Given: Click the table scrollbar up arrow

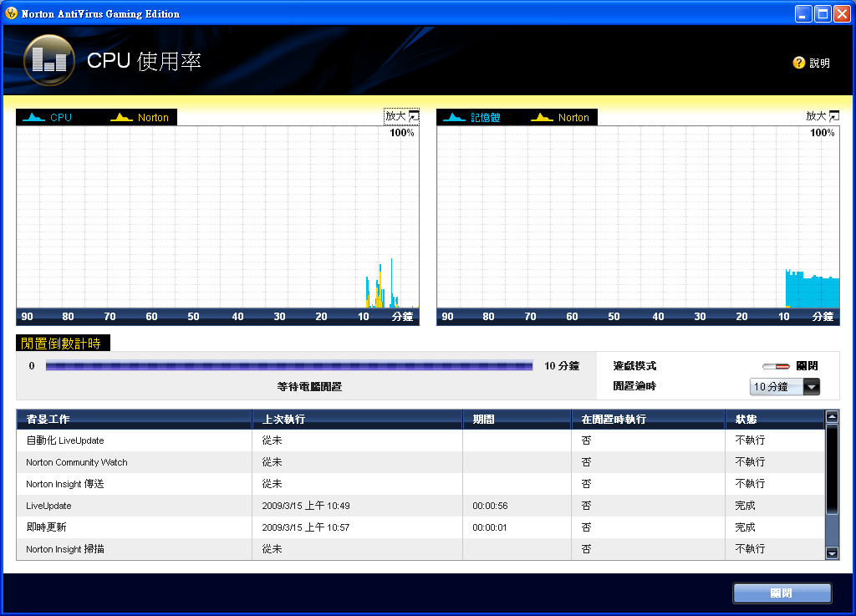Looking at the screenshot, I should (x=832, y=417).
